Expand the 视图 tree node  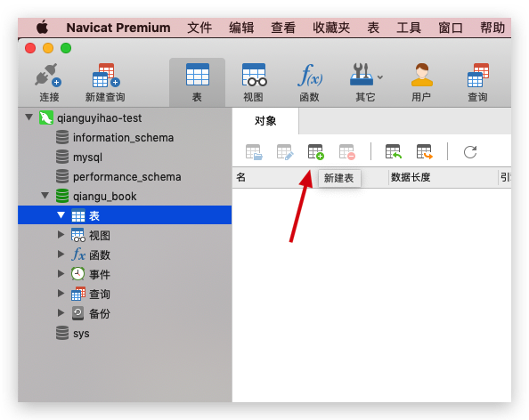point(61,235)
